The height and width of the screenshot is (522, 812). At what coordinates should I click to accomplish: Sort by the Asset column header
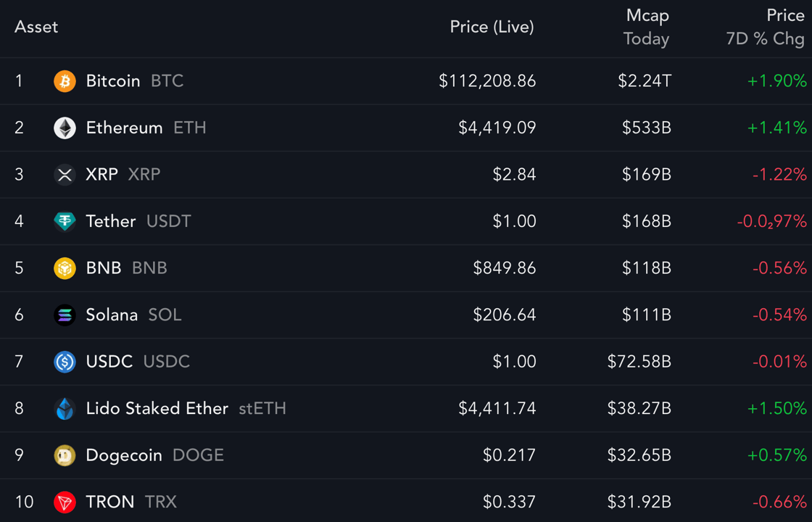(x=36, y=27)
